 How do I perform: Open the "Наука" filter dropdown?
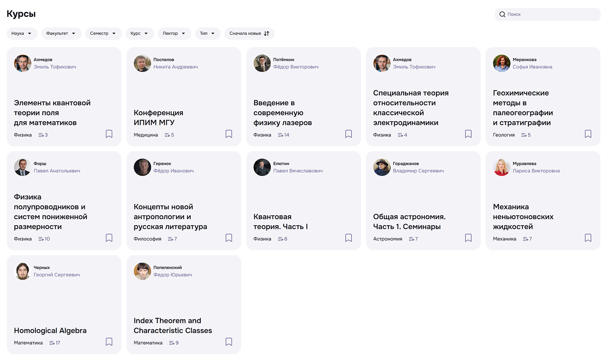(22, 34)
